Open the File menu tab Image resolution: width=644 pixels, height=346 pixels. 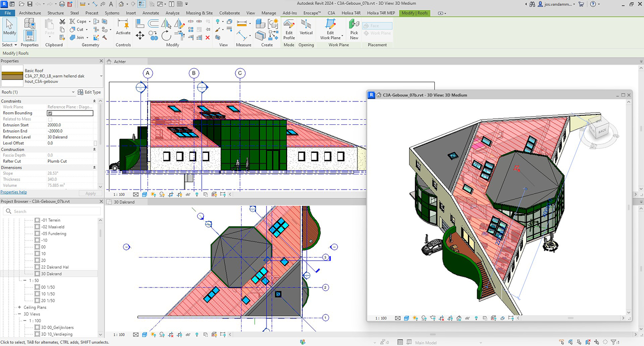[x=8, y=13]
